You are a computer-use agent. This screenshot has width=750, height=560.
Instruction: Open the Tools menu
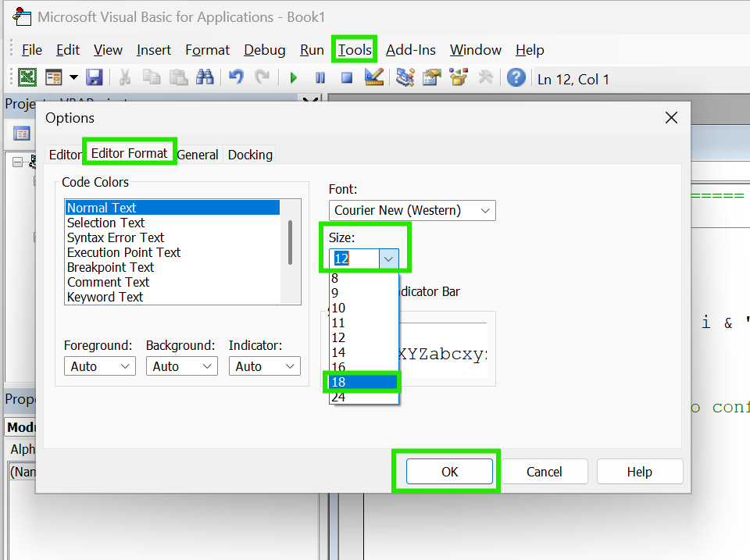354,49
